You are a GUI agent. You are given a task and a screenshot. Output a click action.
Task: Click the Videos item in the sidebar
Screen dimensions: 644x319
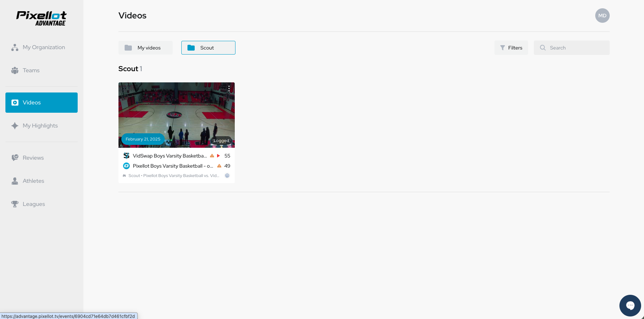(42, 103)
